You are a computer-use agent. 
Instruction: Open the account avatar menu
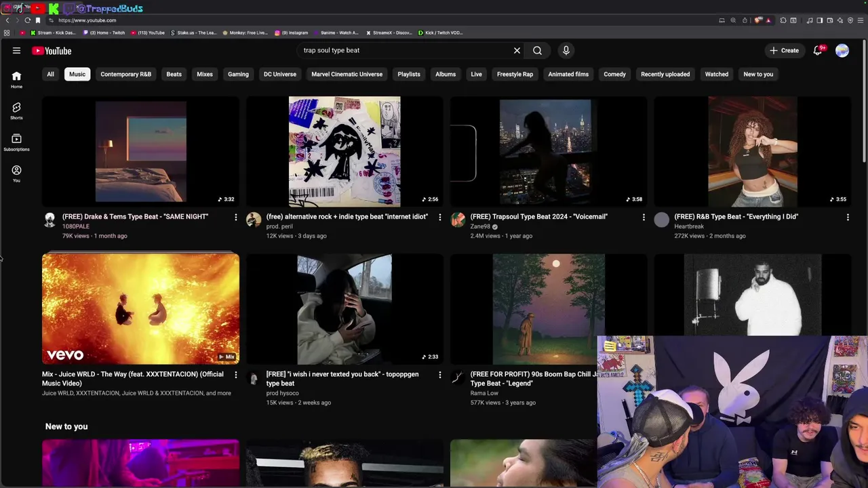842,50
